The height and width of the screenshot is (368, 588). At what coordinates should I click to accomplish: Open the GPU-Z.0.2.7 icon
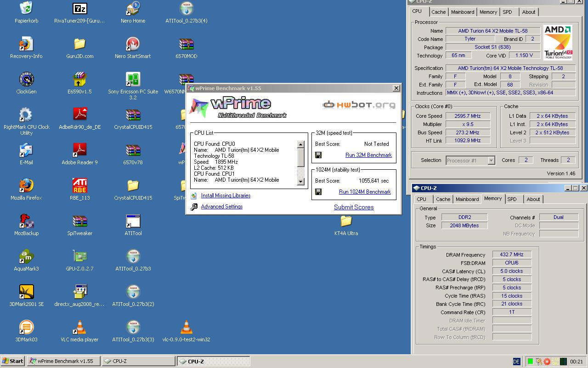click(x=79, y=256)
